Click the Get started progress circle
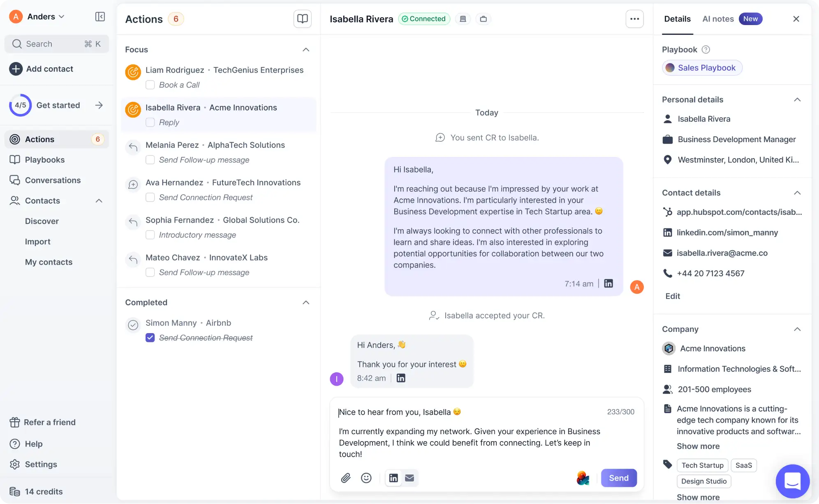819x504 pixels. [20, 105]
